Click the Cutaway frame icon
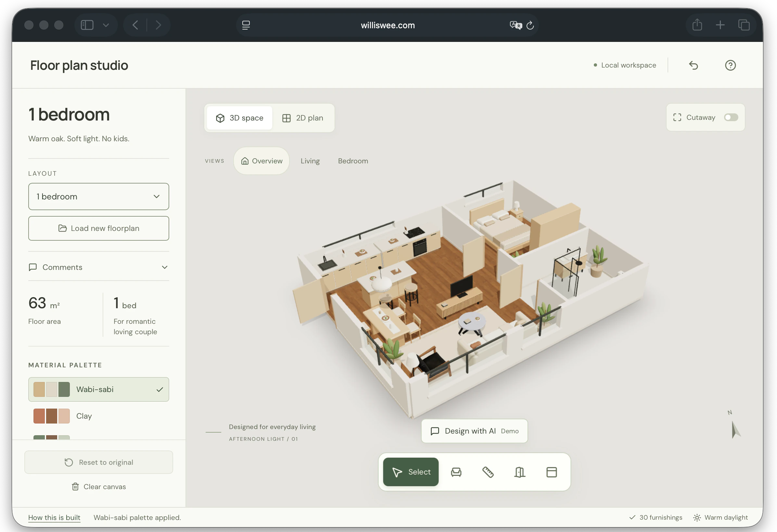The height and width of the screenshot is (532, 777). (677, 117)
